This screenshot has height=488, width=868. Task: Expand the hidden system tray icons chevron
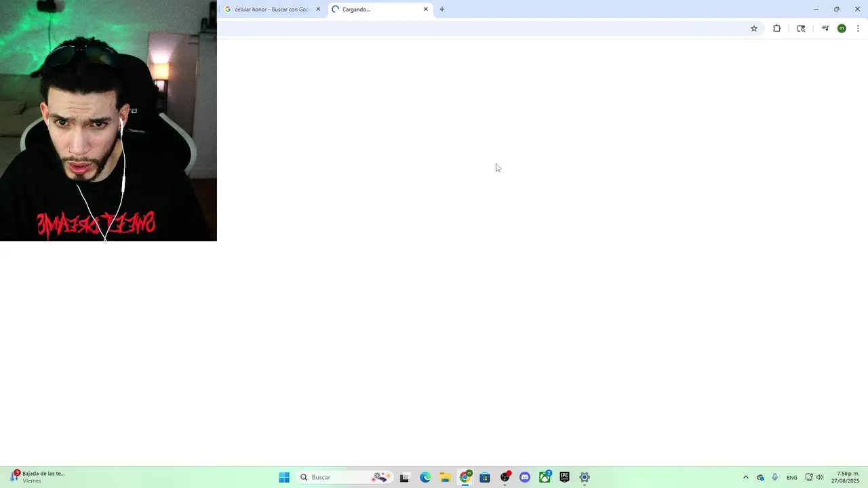[x=746, y=477]
